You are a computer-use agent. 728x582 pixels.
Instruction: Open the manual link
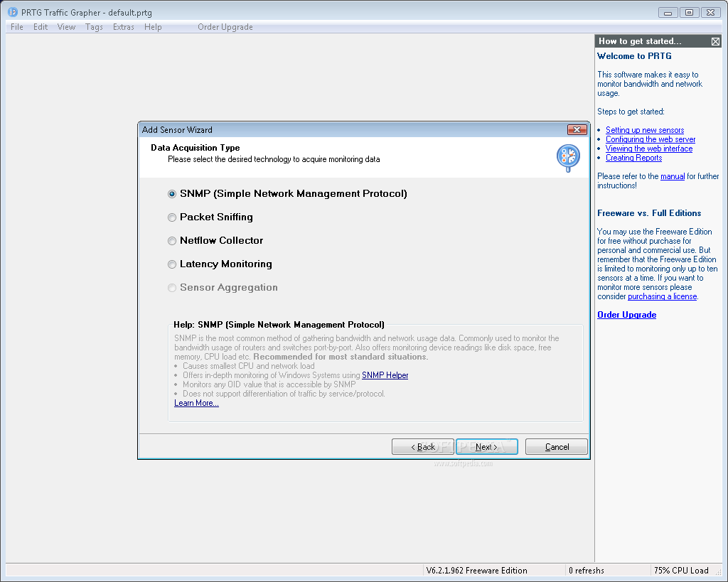pos(673,176)
